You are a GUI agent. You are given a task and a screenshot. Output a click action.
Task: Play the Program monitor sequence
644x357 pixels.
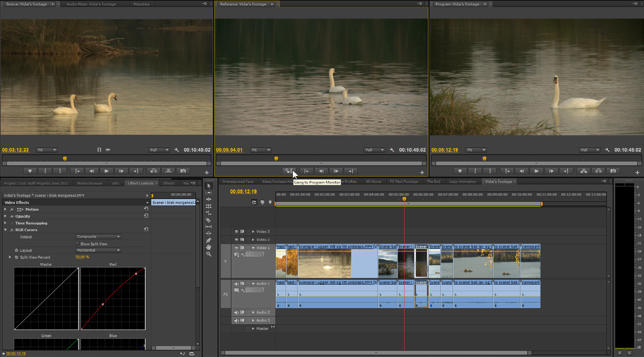click(536, 171)
